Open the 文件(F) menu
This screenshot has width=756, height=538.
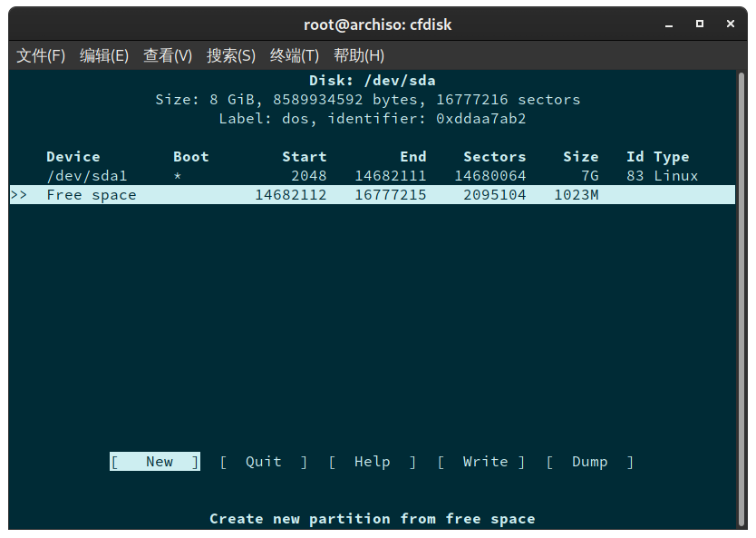click(x=41, y=55)
